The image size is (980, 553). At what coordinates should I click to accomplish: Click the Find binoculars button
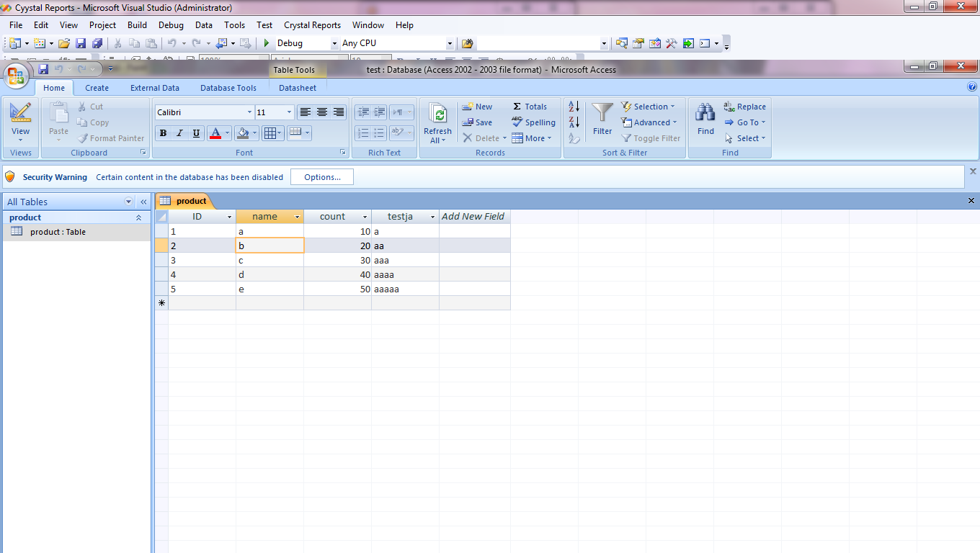tap(705, 120)
